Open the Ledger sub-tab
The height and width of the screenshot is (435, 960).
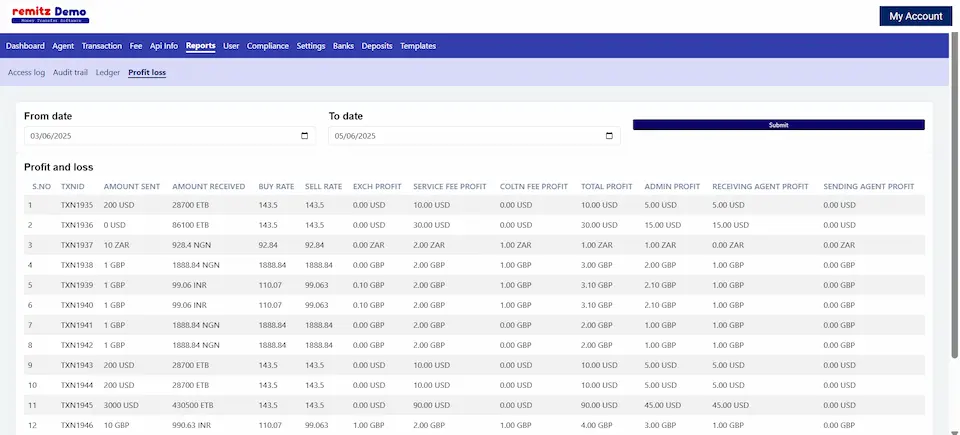[x=108, y=73]
